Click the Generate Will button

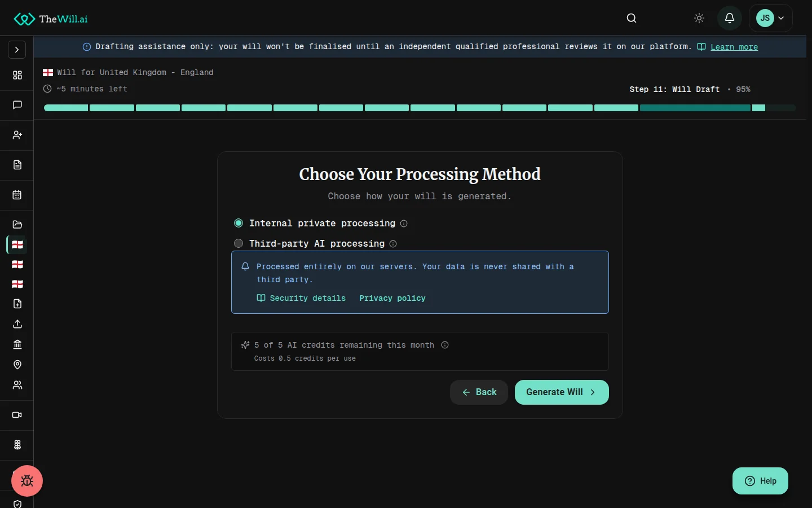tap(562, 392)
